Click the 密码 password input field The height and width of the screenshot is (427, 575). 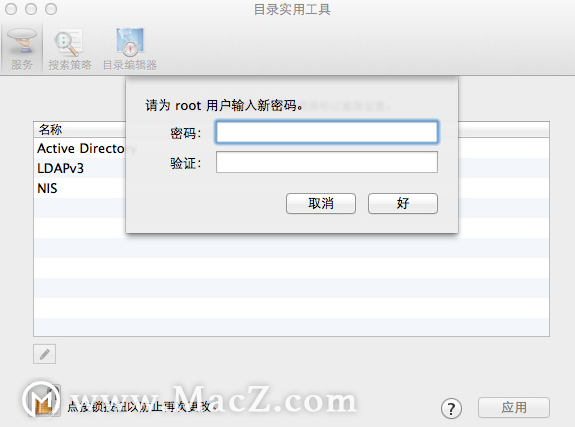[x=327, y=132]
